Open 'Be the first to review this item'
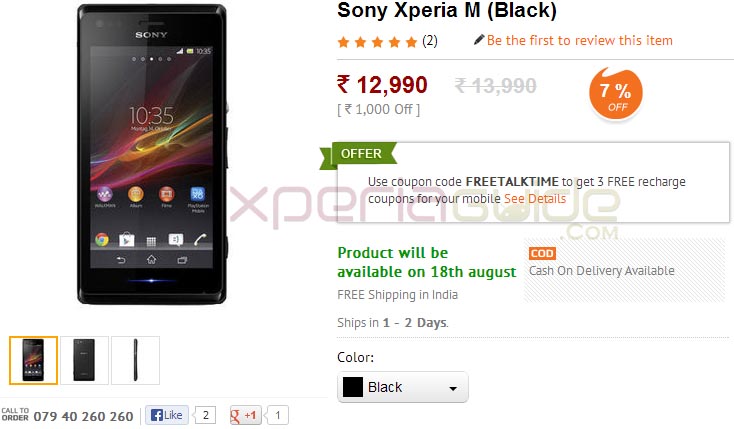 [x=580, y=40]
